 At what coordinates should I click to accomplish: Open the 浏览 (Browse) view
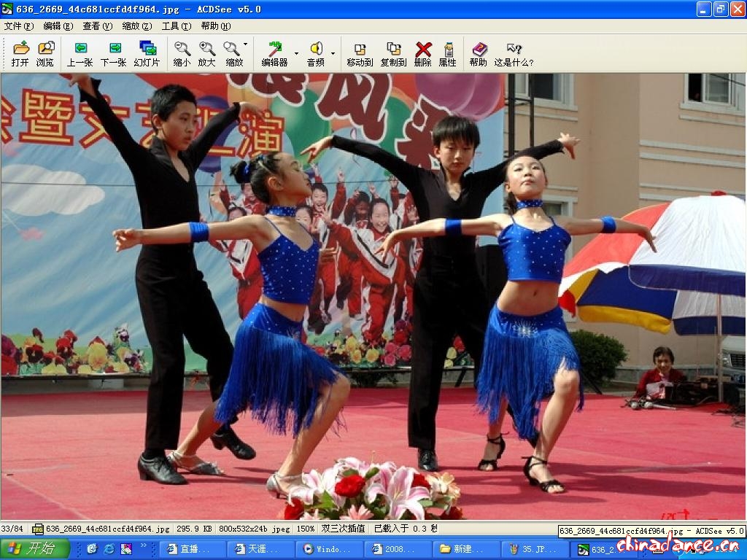(45, 54)
